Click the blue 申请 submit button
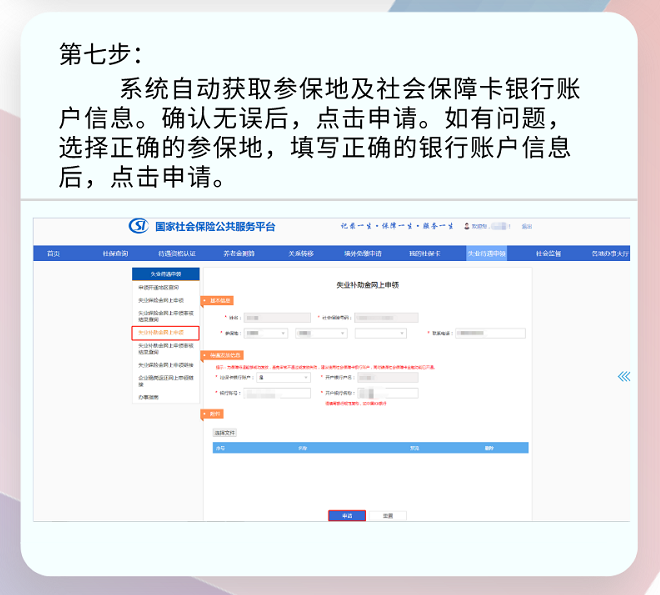The width and height of the screenshot is (660, 595). pos(347,516)
